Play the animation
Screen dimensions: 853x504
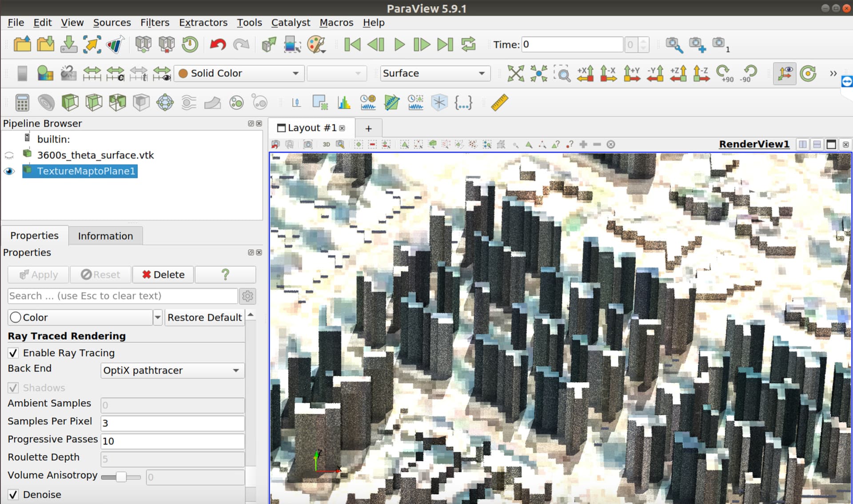click(x=399, y=44)
